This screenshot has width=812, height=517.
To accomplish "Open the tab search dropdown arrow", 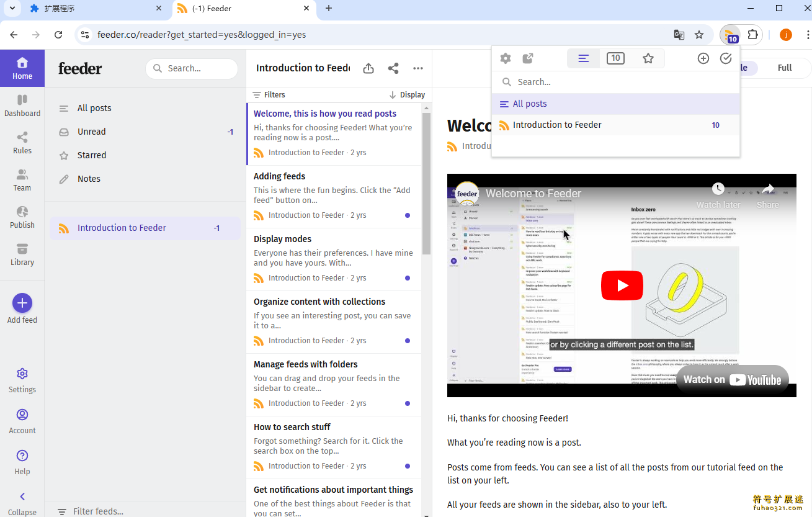I will 12,9.
